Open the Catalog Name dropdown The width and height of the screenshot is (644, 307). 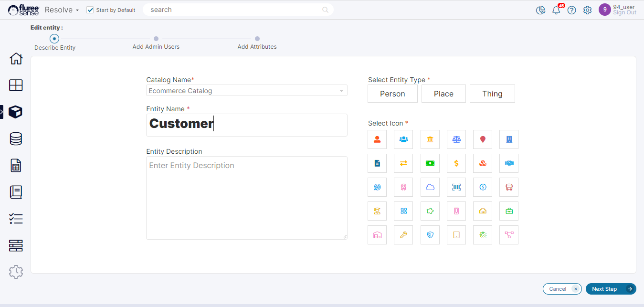(x=246, y=91)
